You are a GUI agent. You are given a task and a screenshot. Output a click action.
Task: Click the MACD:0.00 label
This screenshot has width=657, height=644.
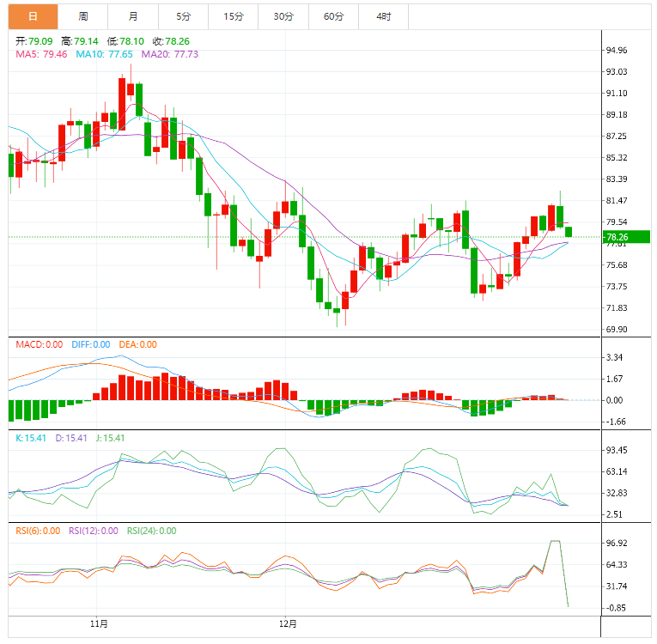click(x=40, y=344)
